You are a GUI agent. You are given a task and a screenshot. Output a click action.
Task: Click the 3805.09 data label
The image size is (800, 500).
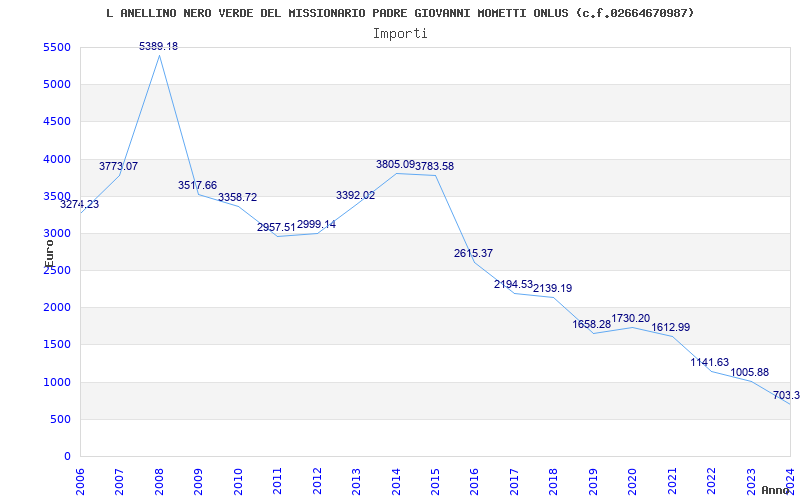click(395, 164)
